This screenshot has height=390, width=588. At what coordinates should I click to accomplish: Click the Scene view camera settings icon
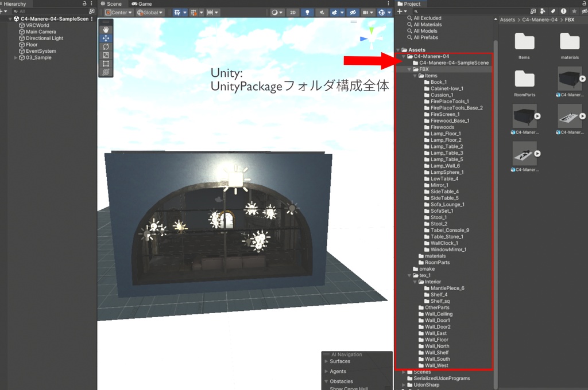click(x=365, y=13)
